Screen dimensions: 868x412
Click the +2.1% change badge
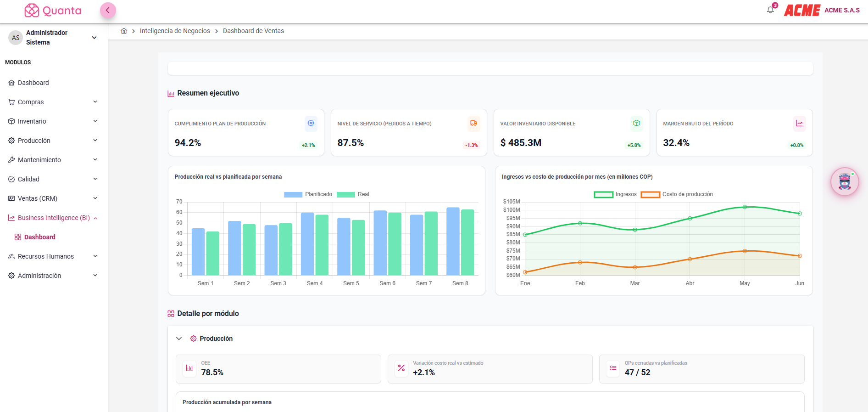(x=308, y=145)
